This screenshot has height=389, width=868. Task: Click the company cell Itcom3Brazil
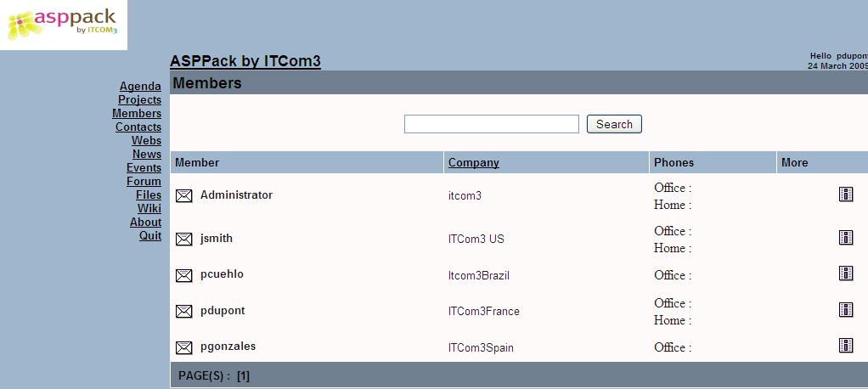pyautogui.click(x=479, y=275)
